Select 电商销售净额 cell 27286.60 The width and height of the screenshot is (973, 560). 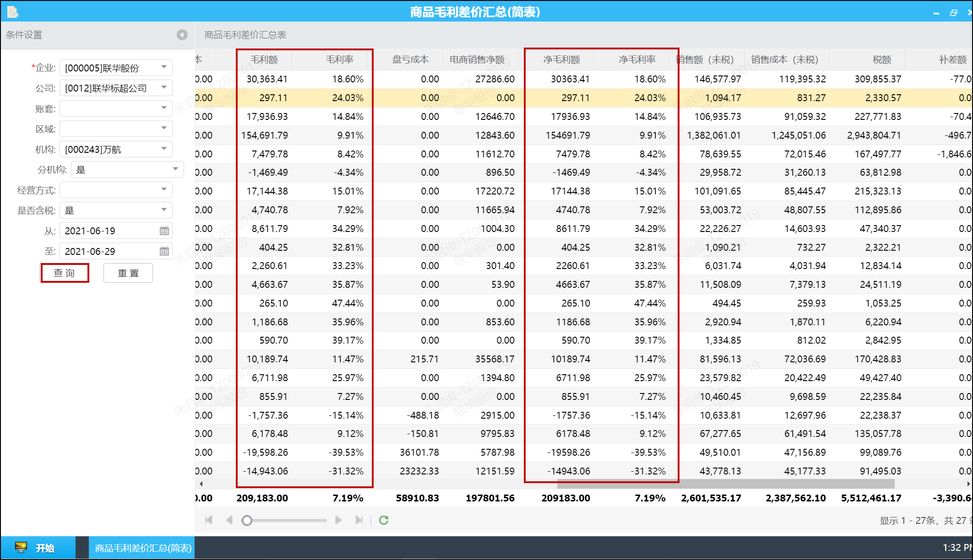coord(495,79)
